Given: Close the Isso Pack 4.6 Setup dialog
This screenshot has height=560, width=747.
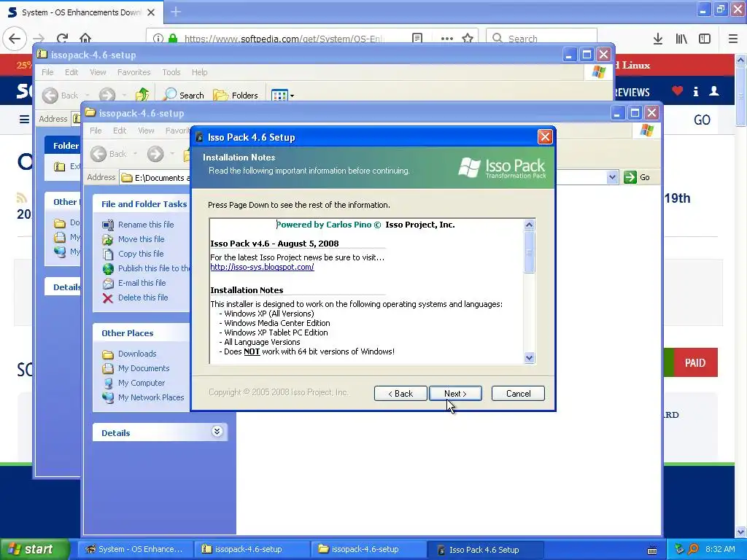Looking at the screenshot, I should click(544, 137).
